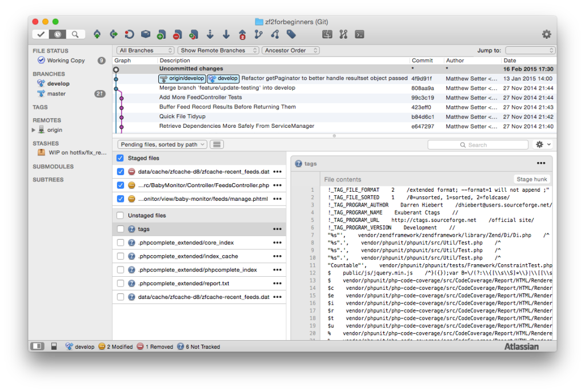Select the master branch in sidebar
The width and height of the screenshot is (585, 392).
56,94
